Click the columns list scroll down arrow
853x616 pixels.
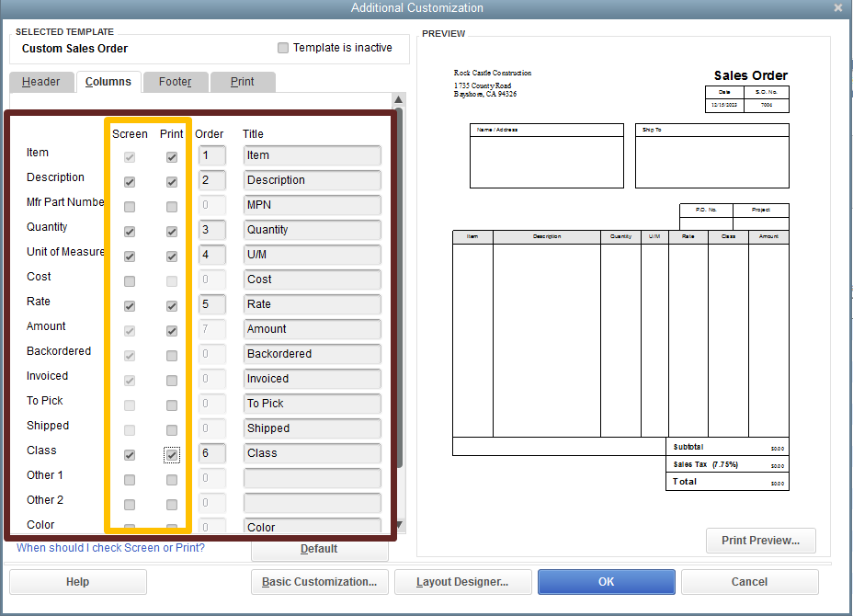click(x=399, y=525)
